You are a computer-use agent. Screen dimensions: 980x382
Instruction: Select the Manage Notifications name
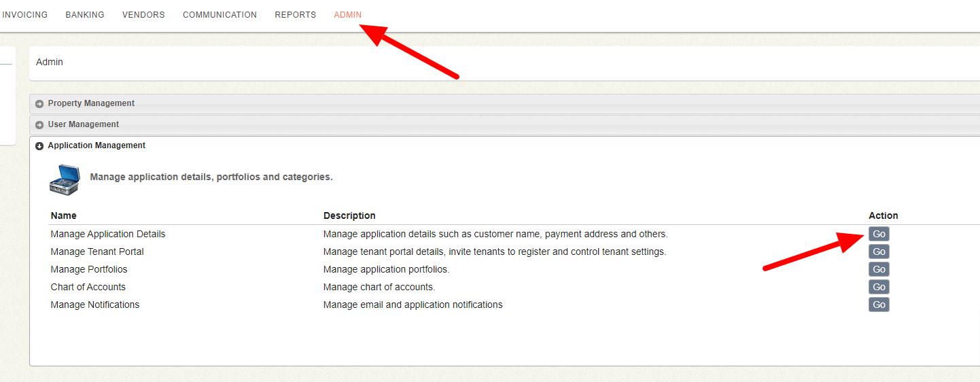coord(95,305)
